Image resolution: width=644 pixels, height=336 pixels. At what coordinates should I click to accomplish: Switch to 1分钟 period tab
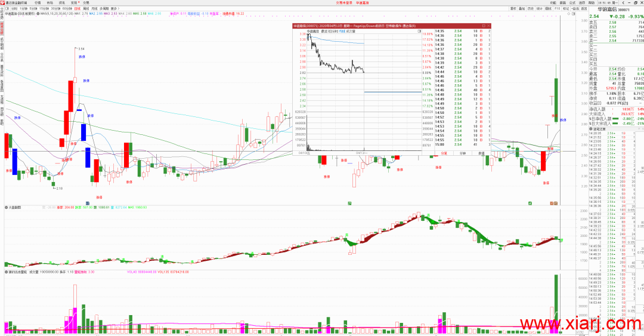(24, 8)
